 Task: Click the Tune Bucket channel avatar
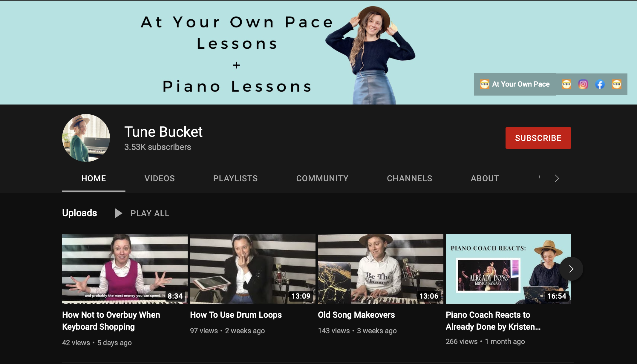[86, 138]
